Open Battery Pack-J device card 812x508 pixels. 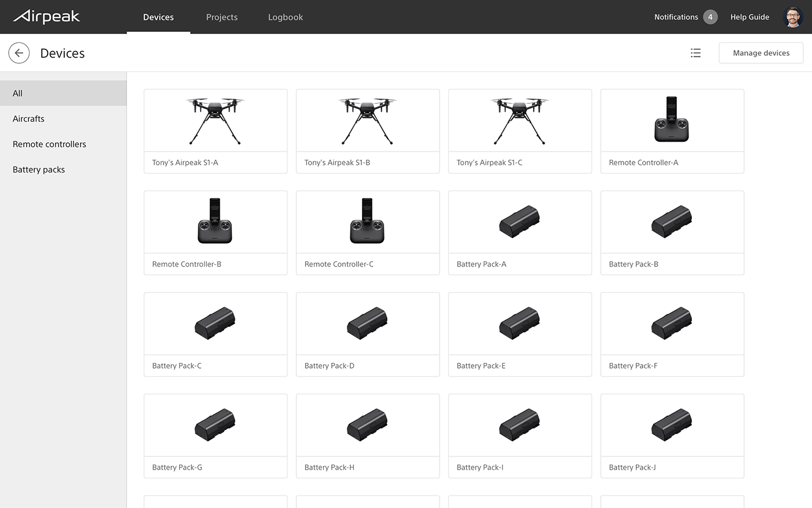[672, 436]
